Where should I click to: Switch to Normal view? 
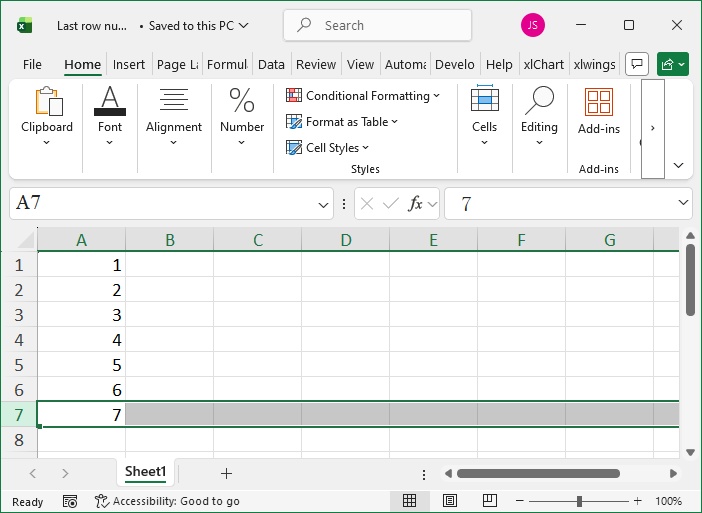click(x=409, y=500)
